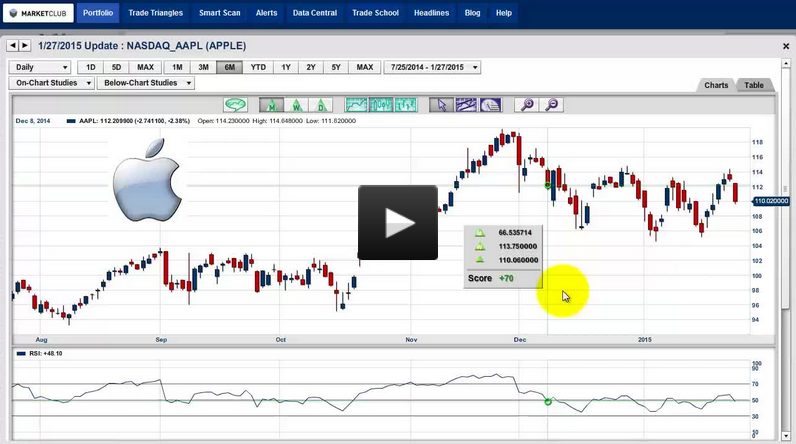The image size is (796, 444).
Task: Switch to the Table tab
Action: (753, 85)
